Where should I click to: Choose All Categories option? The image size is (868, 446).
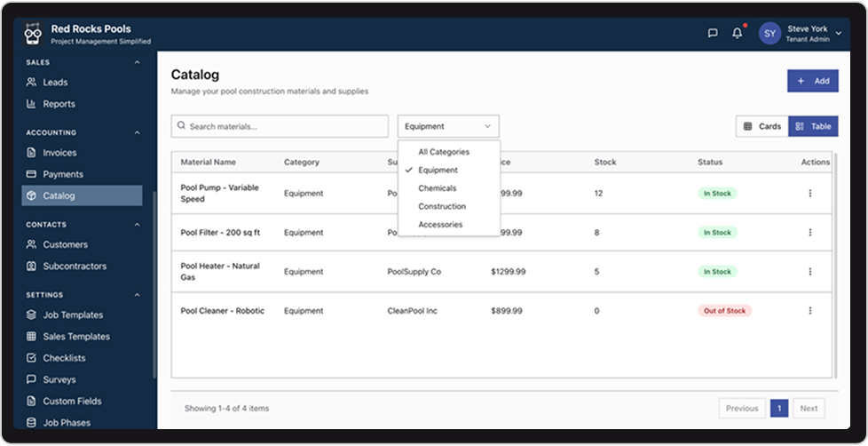click(x=444, y=152)
